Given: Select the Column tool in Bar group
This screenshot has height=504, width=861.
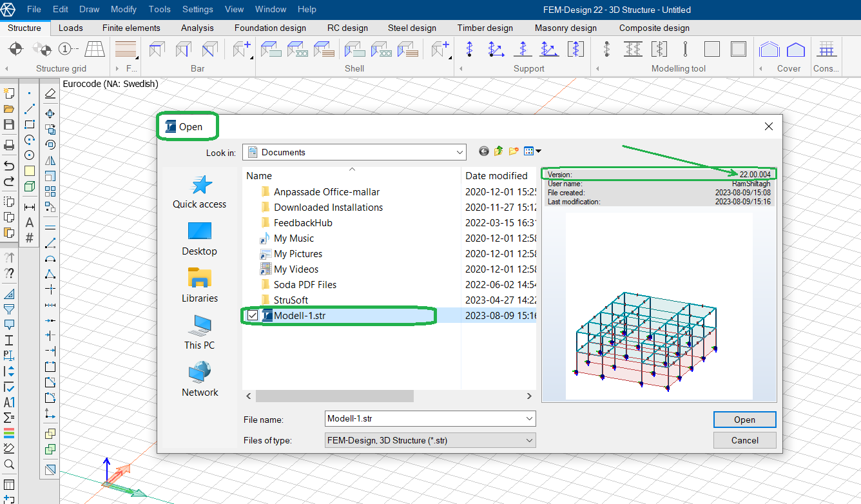Looking at the screenshot, I should pos(184,49).
